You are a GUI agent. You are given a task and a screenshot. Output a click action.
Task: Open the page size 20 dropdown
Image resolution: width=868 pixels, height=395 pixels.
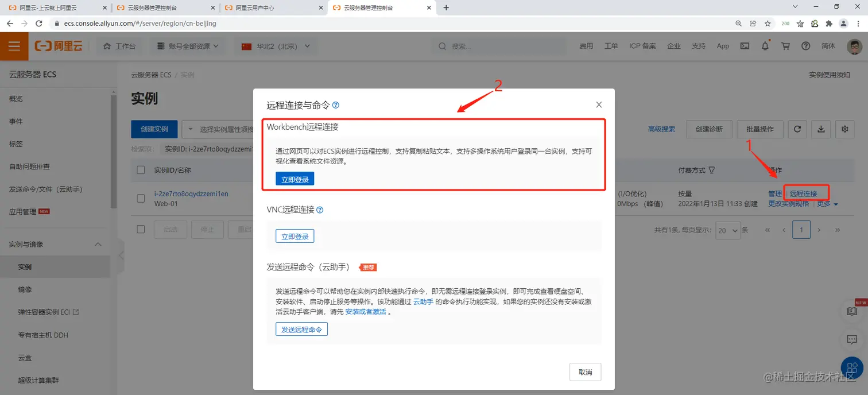point(727,230)
